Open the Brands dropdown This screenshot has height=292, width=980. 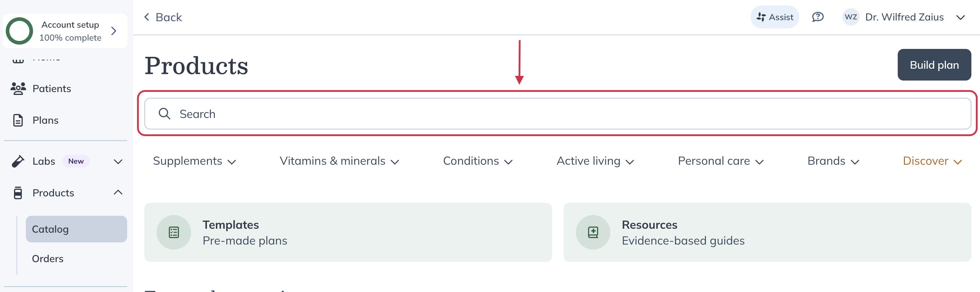click(x=833, y=161)
